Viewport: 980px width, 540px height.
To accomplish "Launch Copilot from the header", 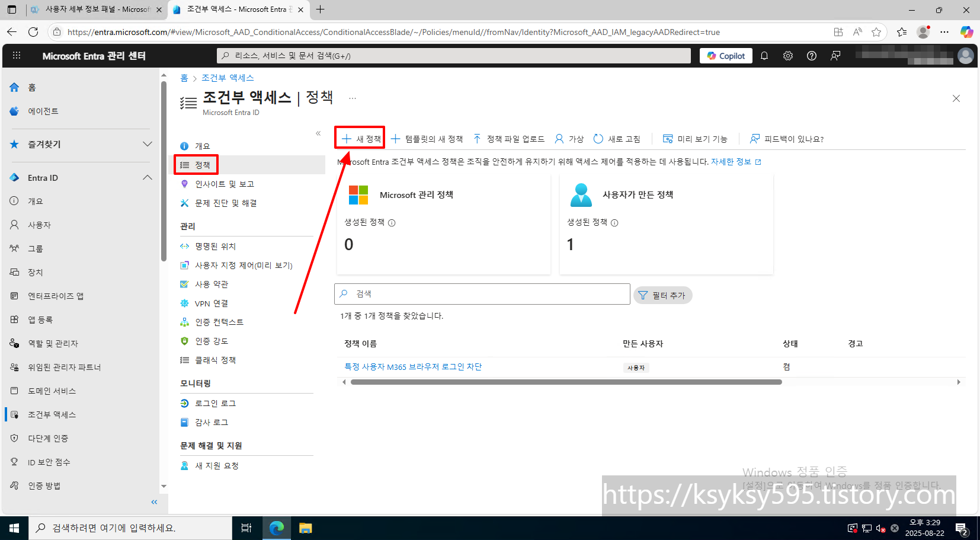I will [x=726, y=56].
